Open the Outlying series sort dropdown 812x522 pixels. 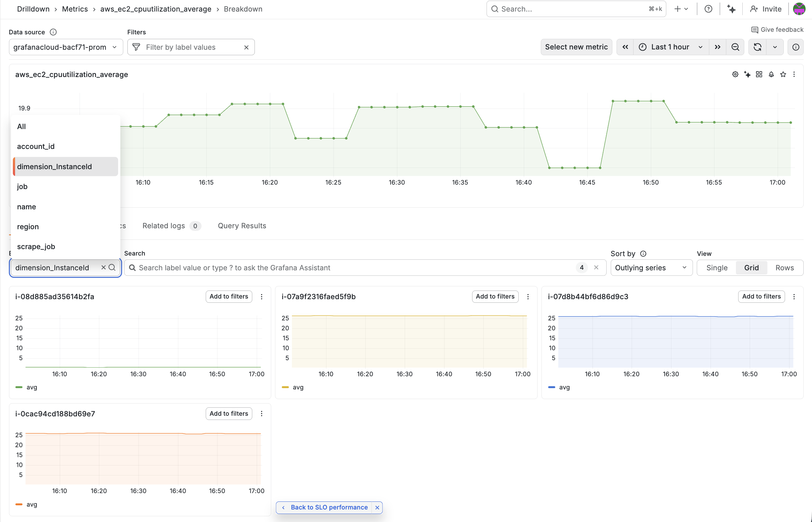[x=651, y=268]
